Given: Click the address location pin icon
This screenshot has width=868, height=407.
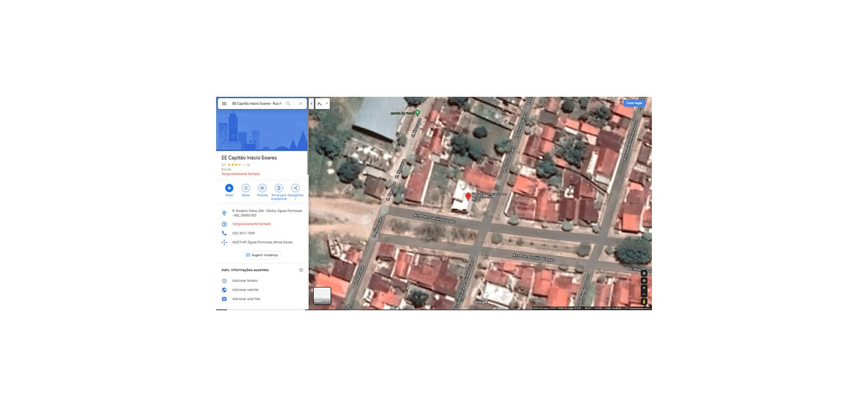Looking at the screenshot, I should [x=224, y=213].
